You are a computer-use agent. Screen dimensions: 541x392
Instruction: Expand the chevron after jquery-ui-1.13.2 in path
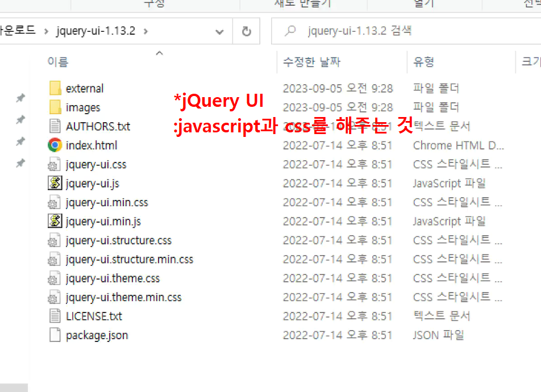(x=145, y=31)
